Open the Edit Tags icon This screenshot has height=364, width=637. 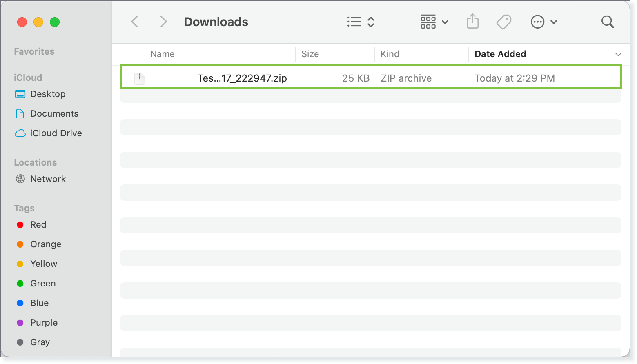click(x=504, y=22)
